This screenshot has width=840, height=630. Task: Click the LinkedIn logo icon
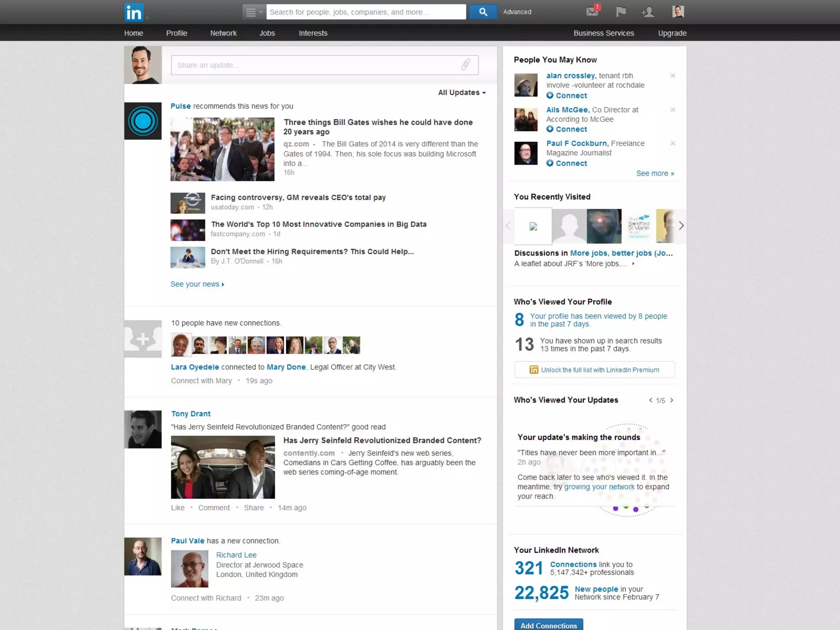(x=134, y=12)
